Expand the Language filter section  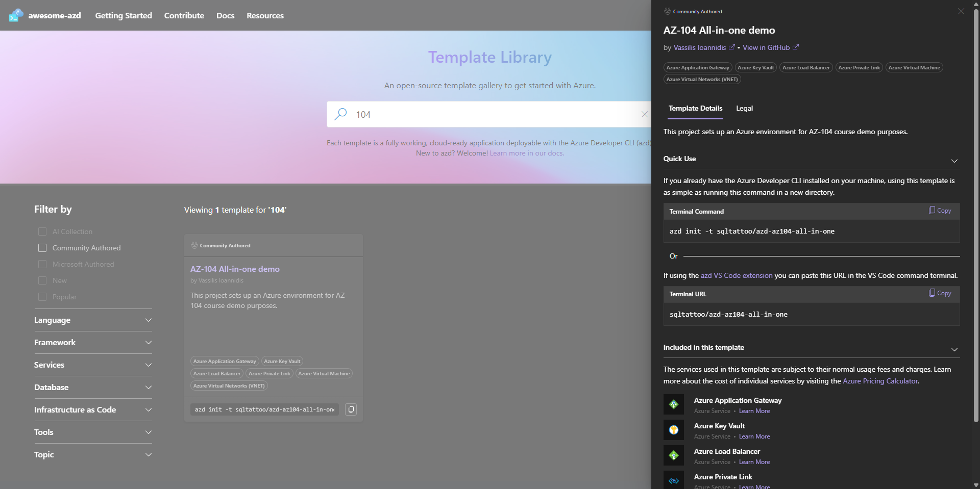pos(93,320)
